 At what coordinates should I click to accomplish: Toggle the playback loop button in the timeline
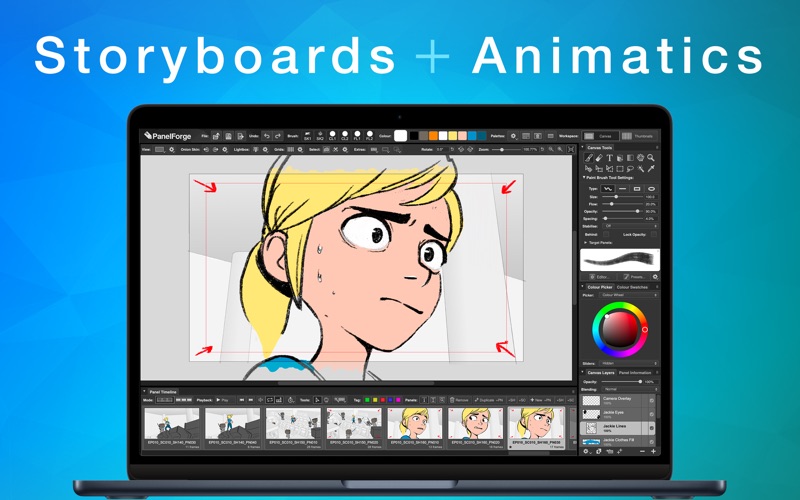click(x=270, y=400)
